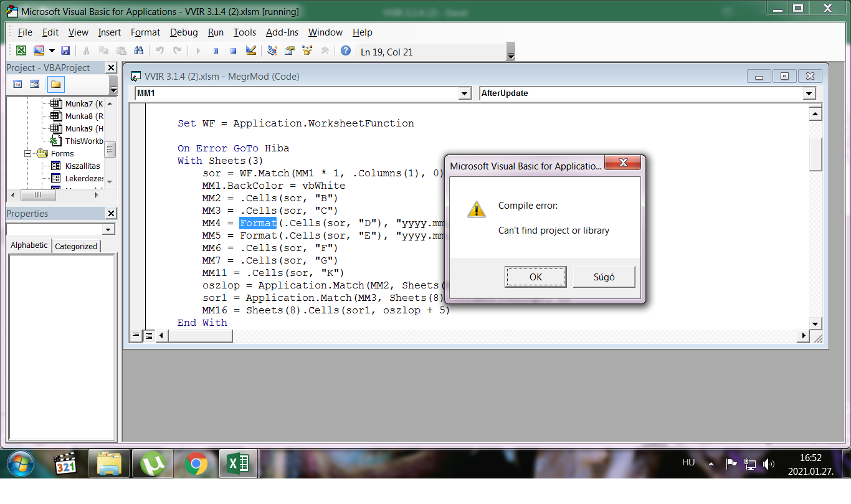Open the Add-Ins menu
The image size is (851, 504).
[x=282, y=32]
